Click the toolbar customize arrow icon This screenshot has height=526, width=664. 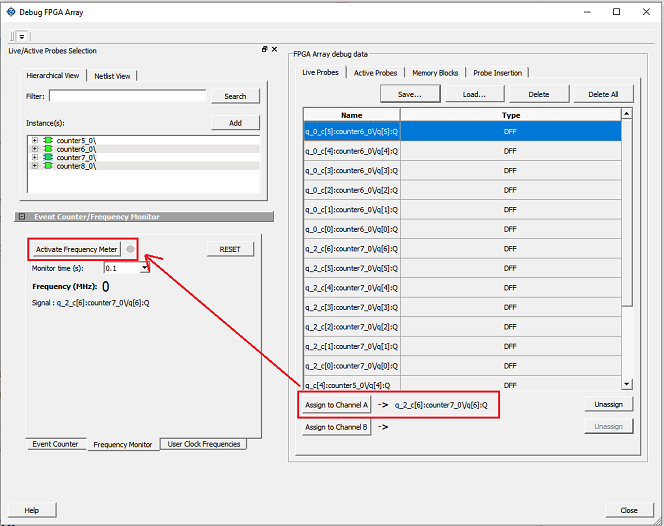click(x=21, y=37)
